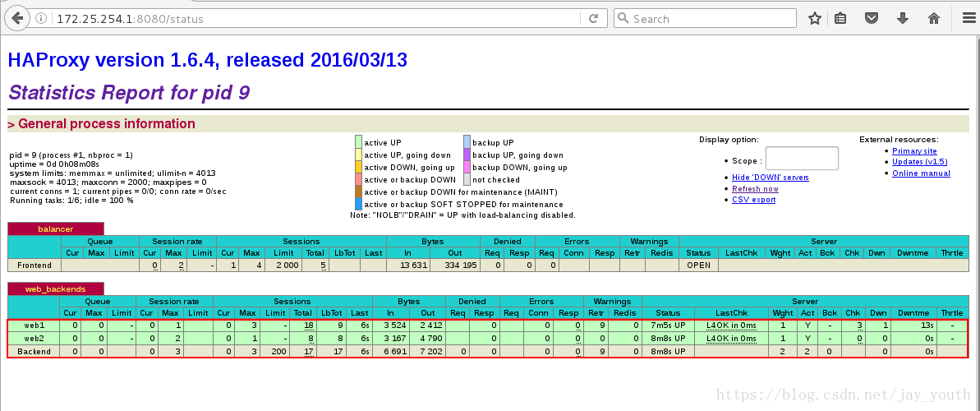Click Backend Bytes Out value 7 202

431,352
